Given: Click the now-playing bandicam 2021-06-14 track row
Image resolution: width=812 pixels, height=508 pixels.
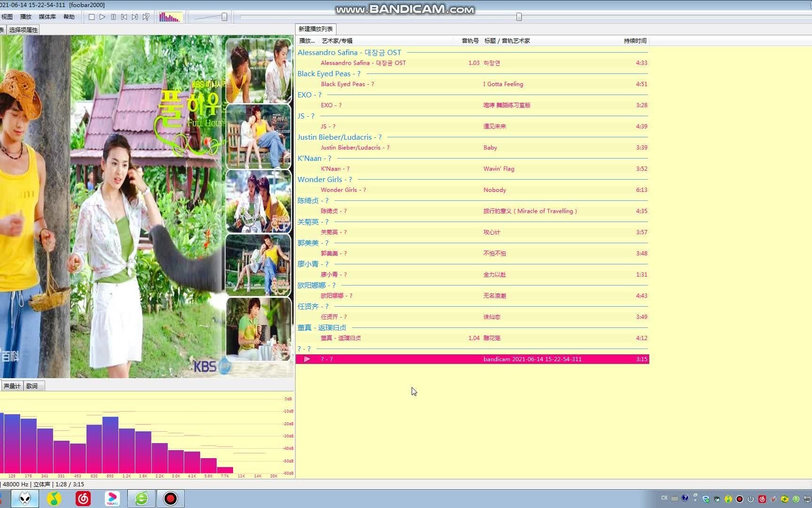Looking at the screenshot, I should point(472,359).
